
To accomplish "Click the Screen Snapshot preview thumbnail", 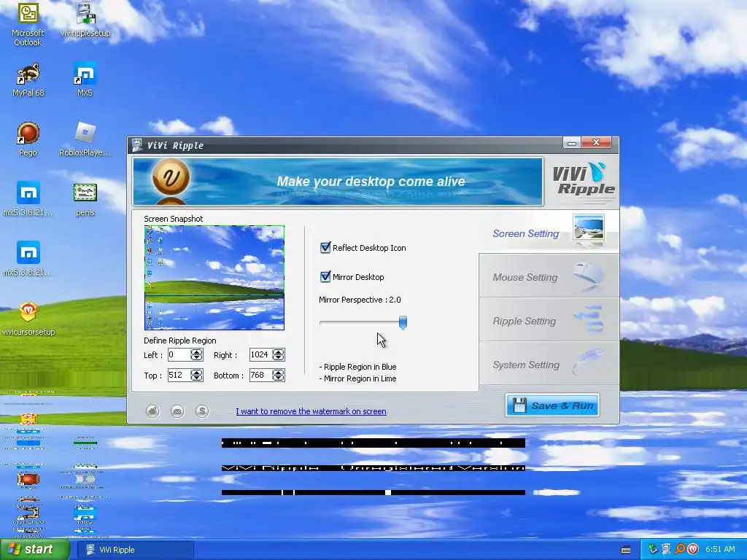I will click(214, 278).
